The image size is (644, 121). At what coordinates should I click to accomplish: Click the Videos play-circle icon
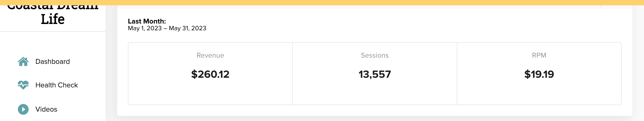[23, 110]
